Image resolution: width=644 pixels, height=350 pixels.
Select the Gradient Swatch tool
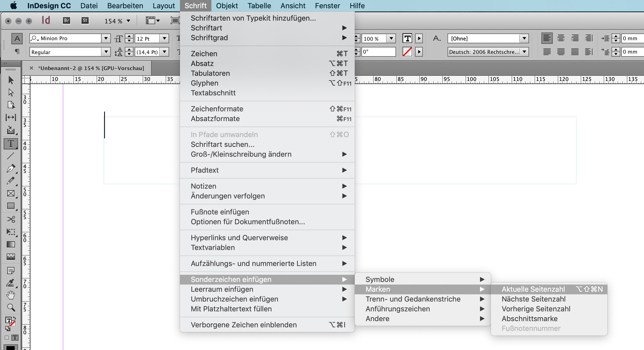[x=11, y=244]
